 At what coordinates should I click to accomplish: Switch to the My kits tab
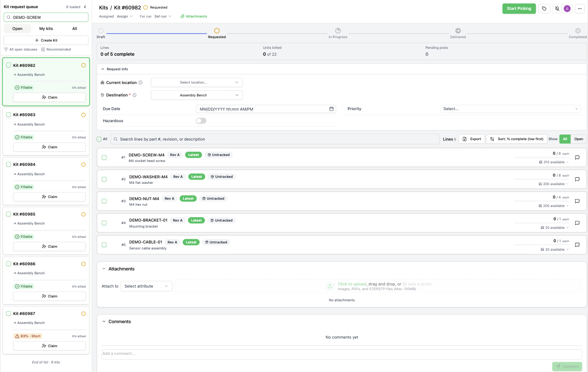coord(46,29)
